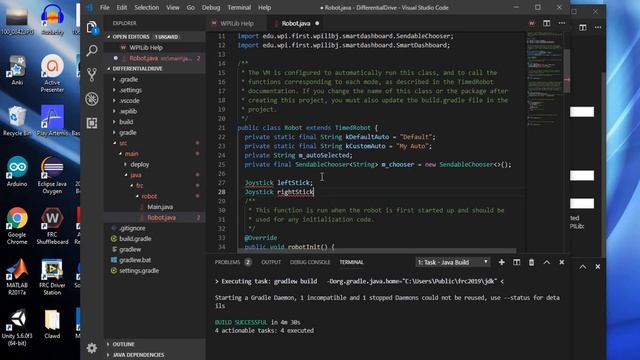Show the Output panel tab

coord(271,262)
